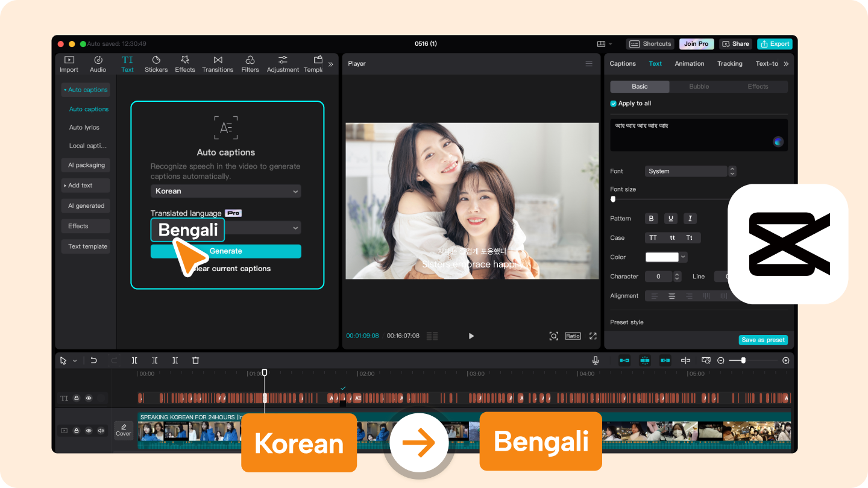The width and height of the screenshot is (868, 488).
Task: Set case to all uppercase TT
Action: pyautogui.click(x=653, y=238)
